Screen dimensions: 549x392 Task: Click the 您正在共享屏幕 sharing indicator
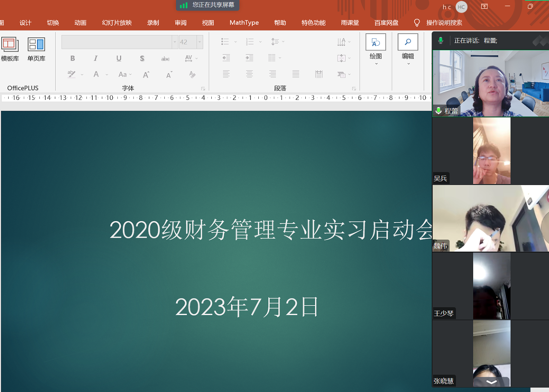click(208, 5)
